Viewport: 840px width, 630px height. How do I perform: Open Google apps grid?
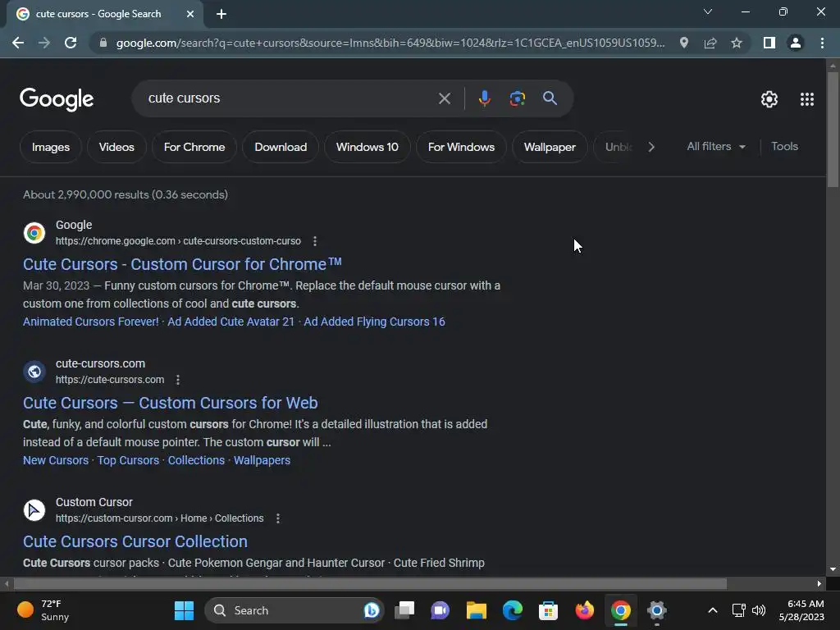click(x=807, y=99)
